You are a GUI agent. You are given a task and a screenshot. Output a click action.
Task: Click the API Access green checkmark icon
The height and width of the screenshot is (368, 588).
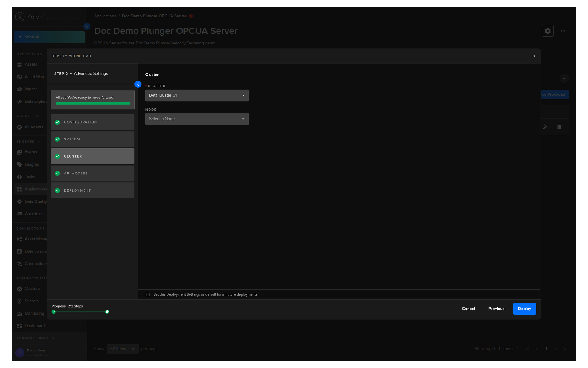pyautogui.click(x=57, y=174)
